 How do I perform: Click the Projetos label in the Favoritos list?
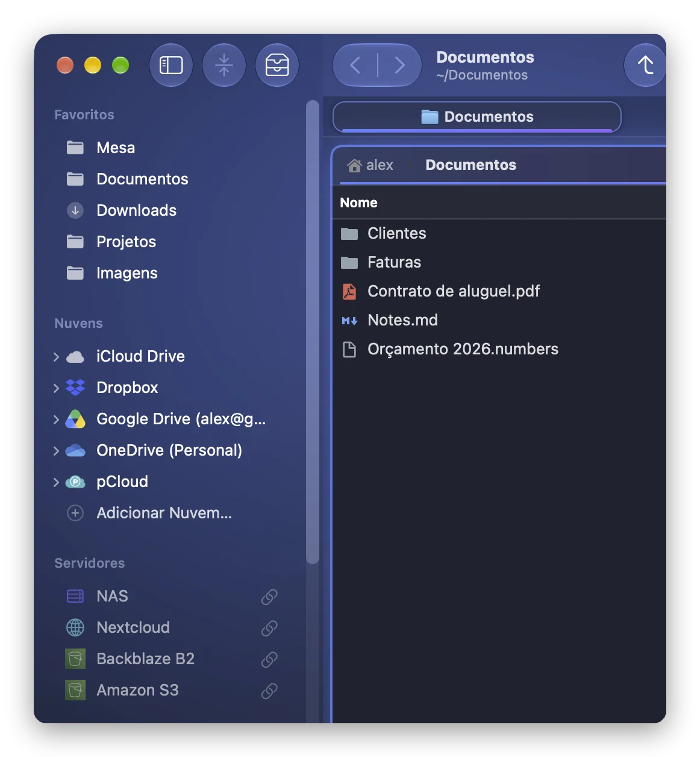[126, 242]
